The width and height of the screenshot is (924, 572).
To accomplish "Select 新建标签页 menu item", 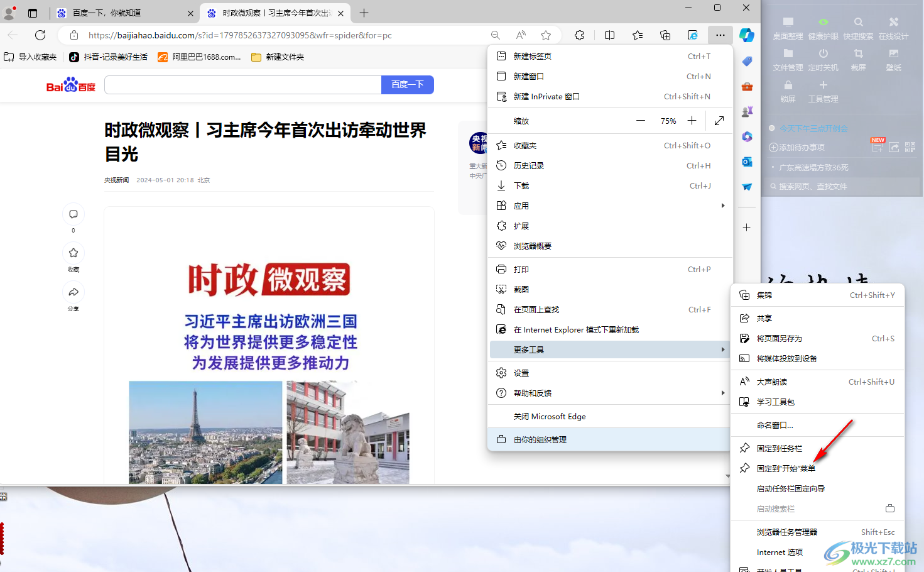I will (x=610, y=56).
